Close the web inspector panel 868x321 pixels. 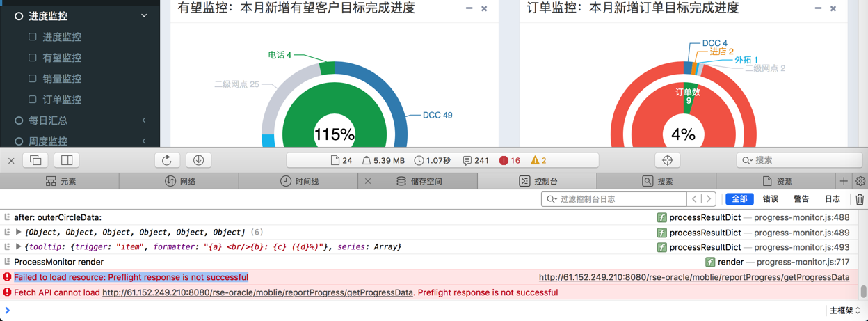[11, 161]
